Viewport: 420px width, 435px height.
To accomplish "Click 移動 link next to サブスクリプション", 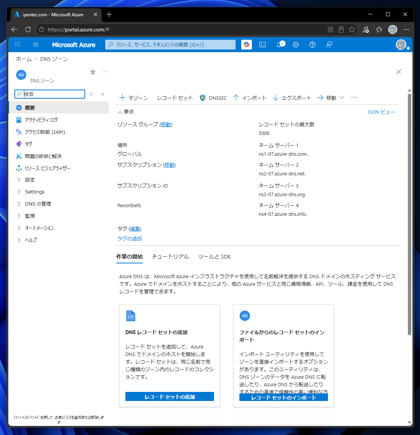I will [x=169, y=165].
